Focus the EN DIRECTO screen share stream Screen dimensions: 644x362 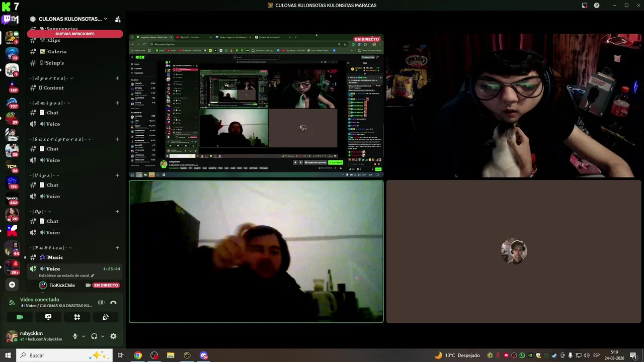pos(256,106)
